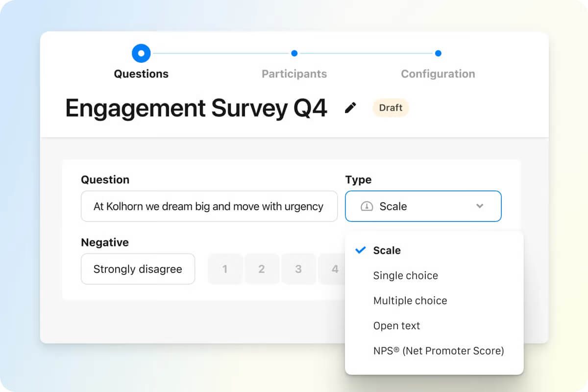
Task: Go to the Configuration tab label
Action: (x=438, y=74)
